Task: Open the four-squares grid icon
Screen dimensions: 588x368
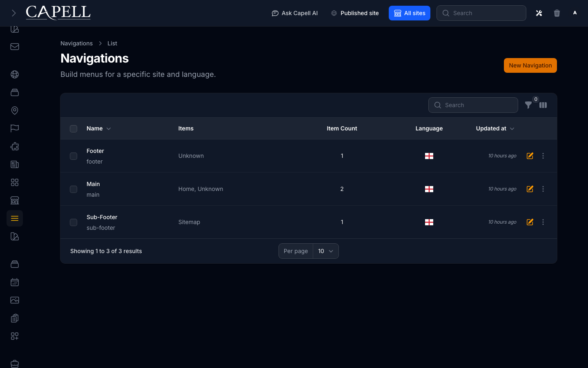Action: pyautogui.click(x=15, y=182)
